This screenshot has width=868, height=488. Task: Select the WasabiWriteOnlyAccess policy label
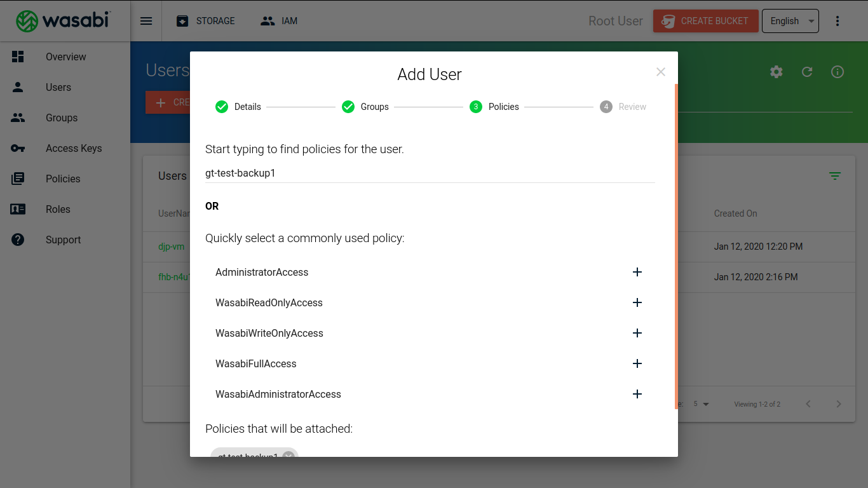point(269,333)
